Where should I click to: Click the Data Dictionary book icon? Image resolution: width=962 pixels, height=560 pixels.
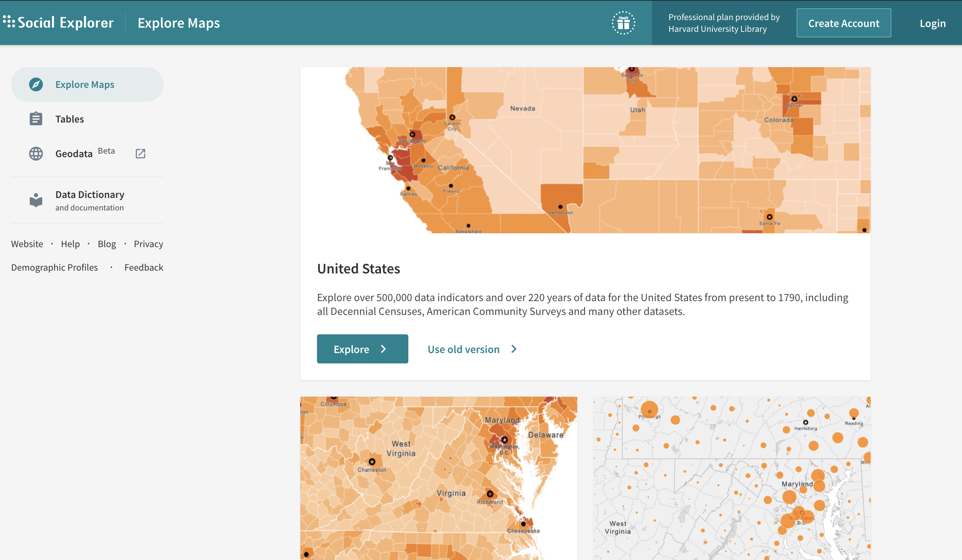tap(36, 200)
